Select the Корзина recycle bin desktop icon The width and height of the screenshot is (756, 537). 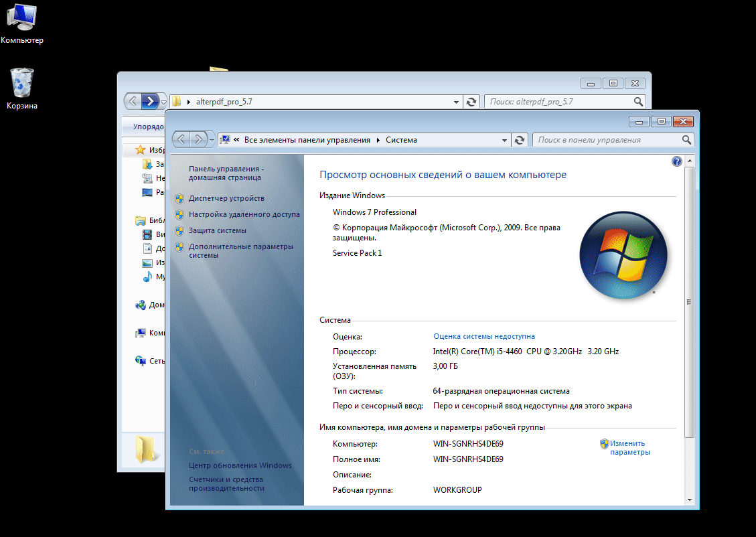click(21, 89)
